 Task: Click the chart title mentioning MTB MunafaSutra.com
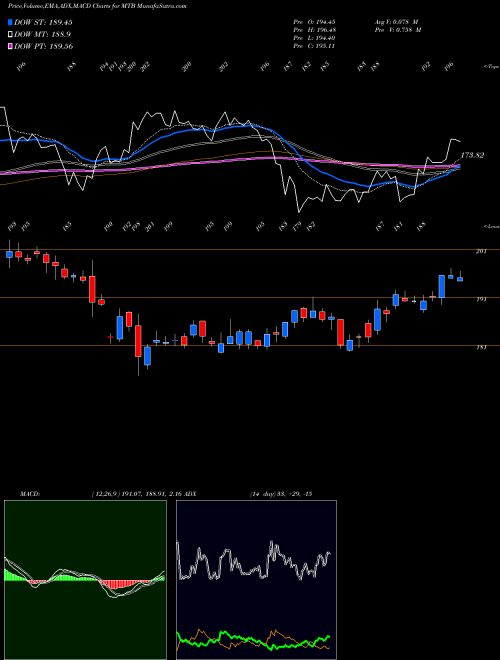point(97,6)
